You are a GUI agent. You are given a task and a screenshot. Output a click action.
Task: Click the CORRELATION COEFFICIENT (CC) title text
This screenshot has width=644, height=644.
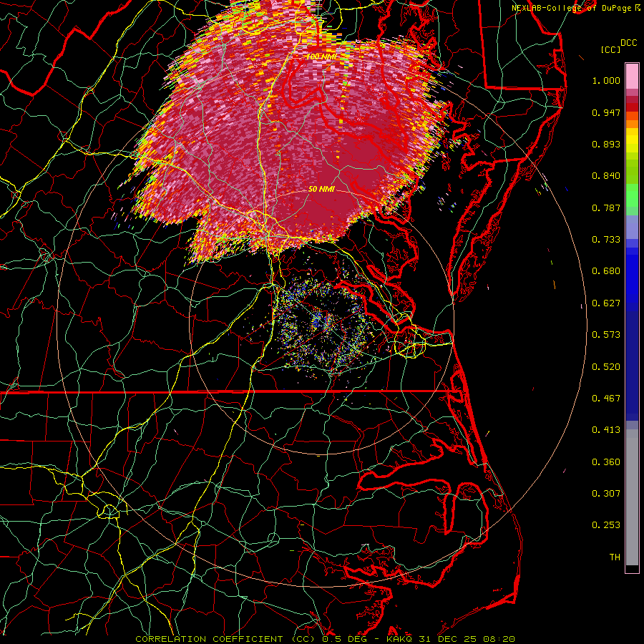click(x=225, y=639)
